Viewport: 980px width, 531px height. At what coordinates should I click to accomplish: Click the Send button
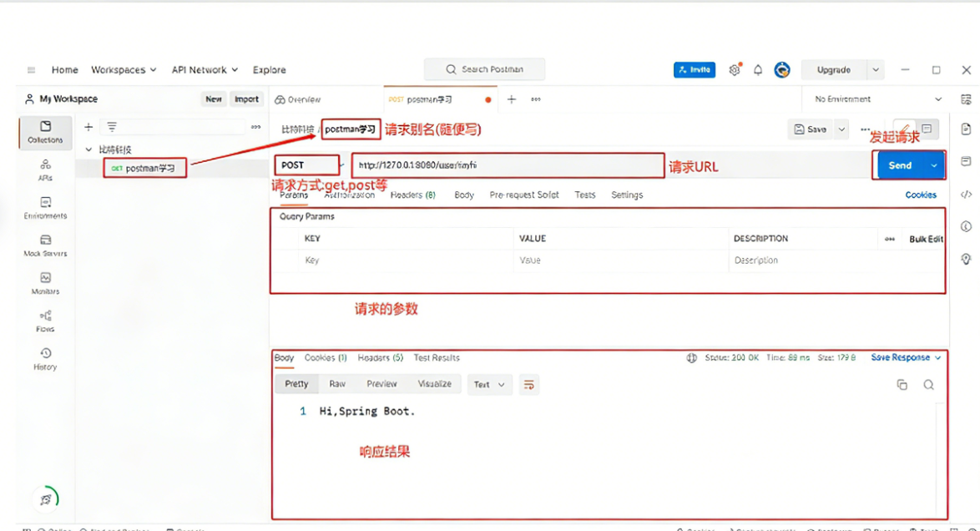click(x=900, y=166)
